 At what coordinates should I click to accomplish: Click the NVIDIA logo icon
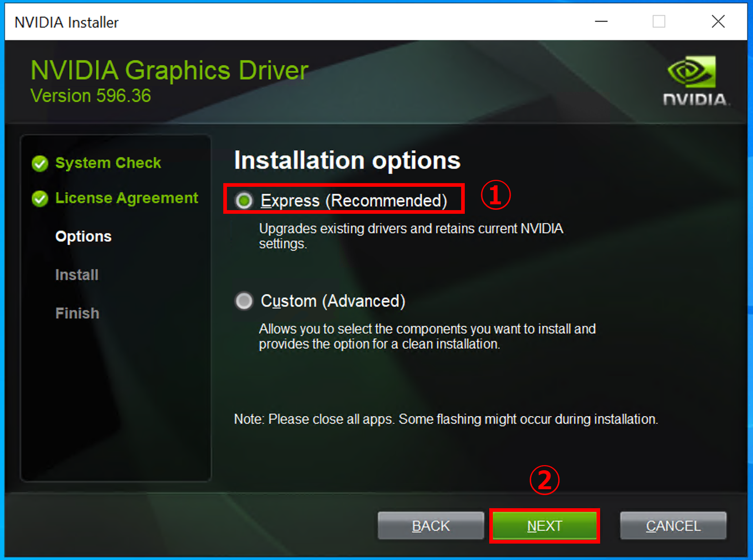coord(696,81)
